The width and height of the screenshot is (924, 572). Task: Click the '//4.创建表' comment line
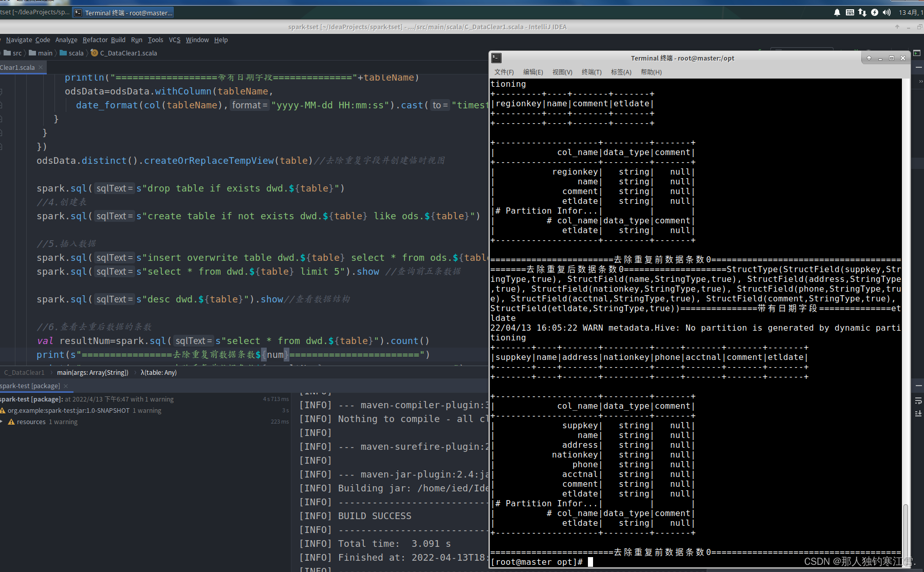pos(62,202)
